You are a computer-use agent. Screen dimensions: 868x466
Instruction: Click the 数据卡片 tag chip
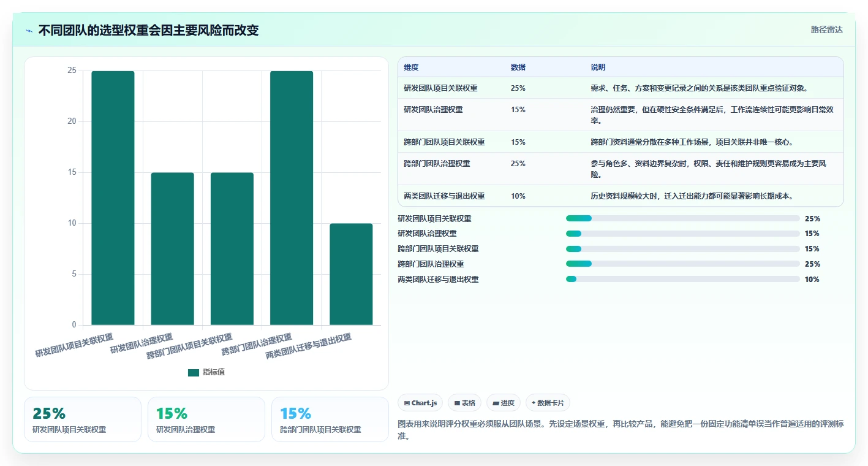coord(548,403)
